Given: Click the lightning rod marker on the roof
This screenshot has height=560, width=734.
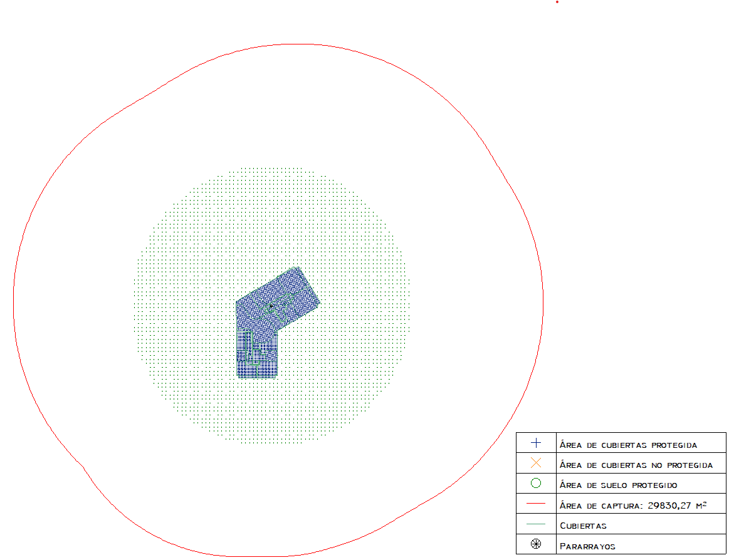Looking at the screenshot, I should pyautogui.click(x=270, y=306).
